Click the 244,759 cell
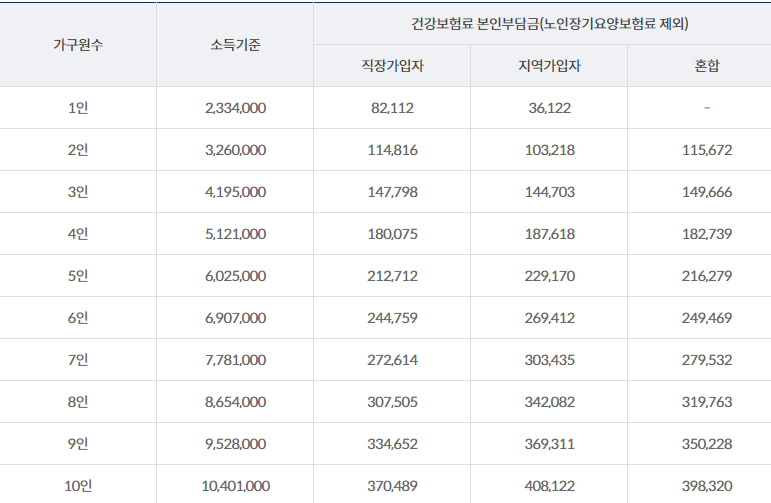The image size is (771, 503). click(392, 318)
